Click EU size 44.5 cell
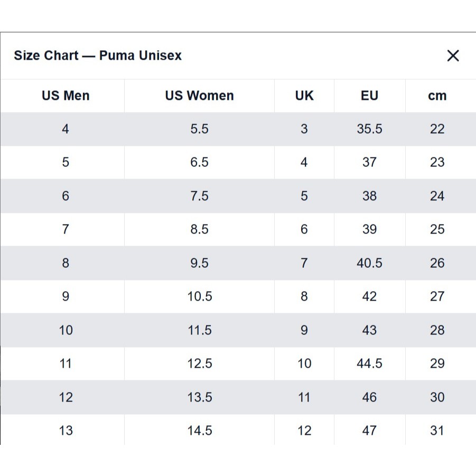 pos(369,363)
